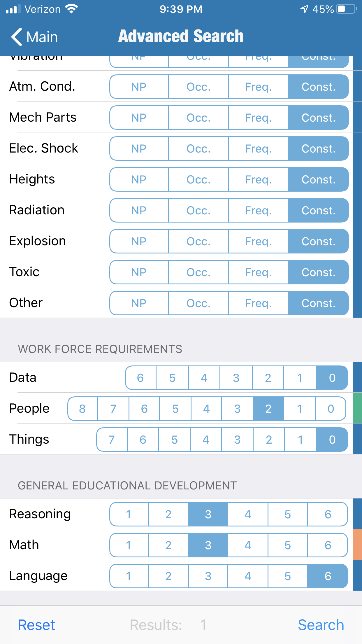
Task: Choose level 7 for Things
Action: [112, 440]
